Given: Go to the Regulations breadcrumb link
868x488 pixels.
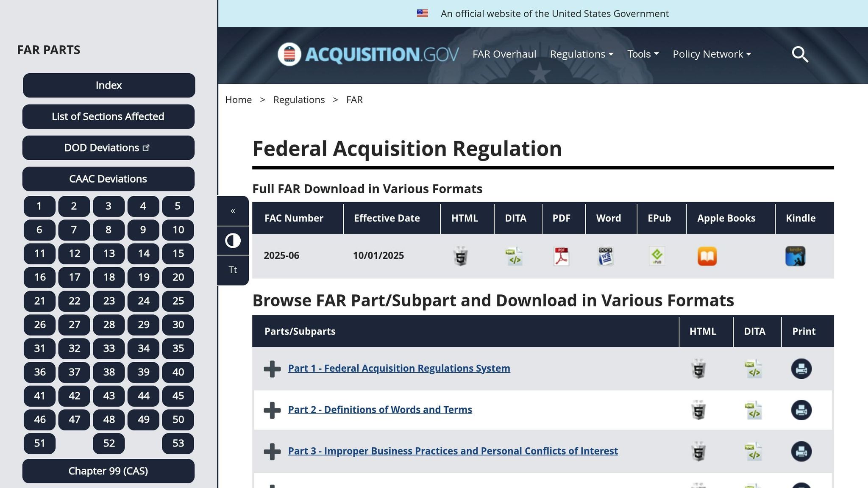Looking at the screenshot, I should pyautogui.click(x=299, y=100).
